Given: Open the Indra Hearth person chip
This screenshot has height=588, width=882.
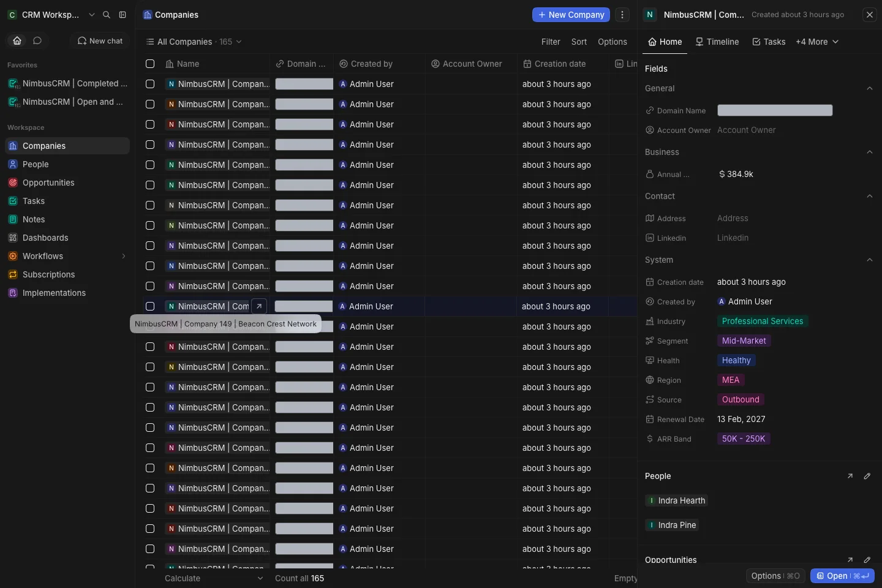Looking at the screenshot, I should [x=677, y=500].
